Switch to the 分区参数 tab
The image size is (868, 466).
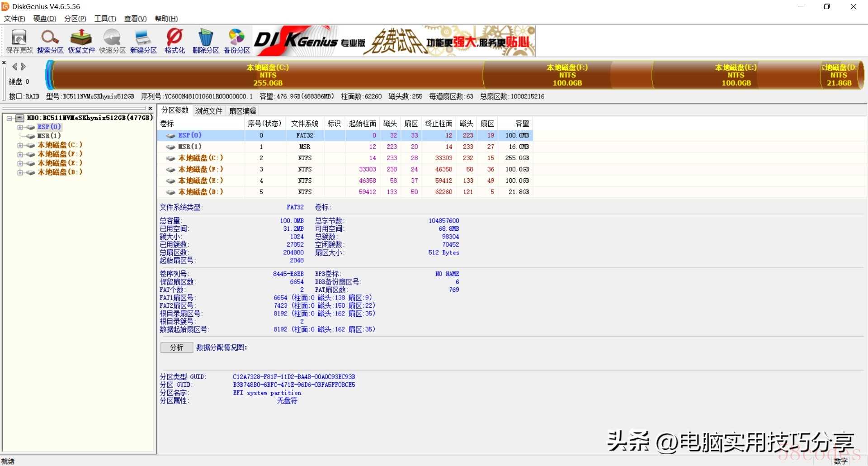pyautogui.click(x=175, y=110)
